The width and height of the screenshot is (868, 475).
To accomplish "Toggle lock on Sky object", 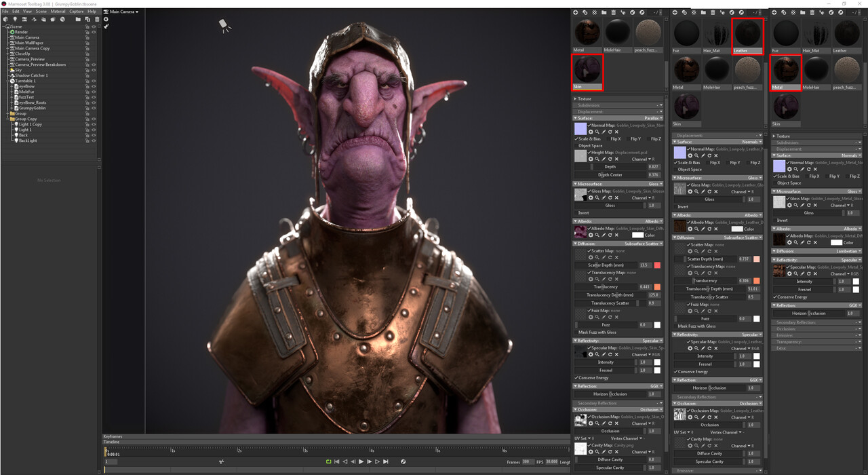I will (x=87, y=70).
